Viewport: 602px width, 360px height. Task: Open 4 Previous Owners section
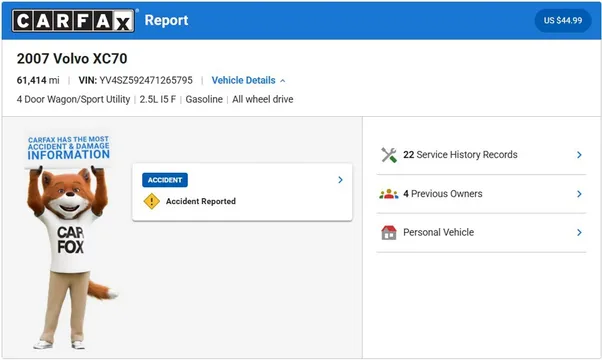pyautogui.click(x=481, y=194)
